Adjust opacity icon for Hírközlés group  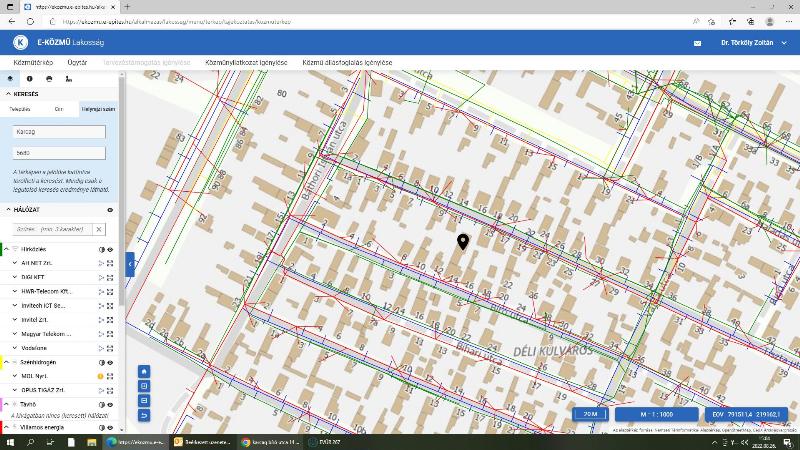(x=102, y=249)
